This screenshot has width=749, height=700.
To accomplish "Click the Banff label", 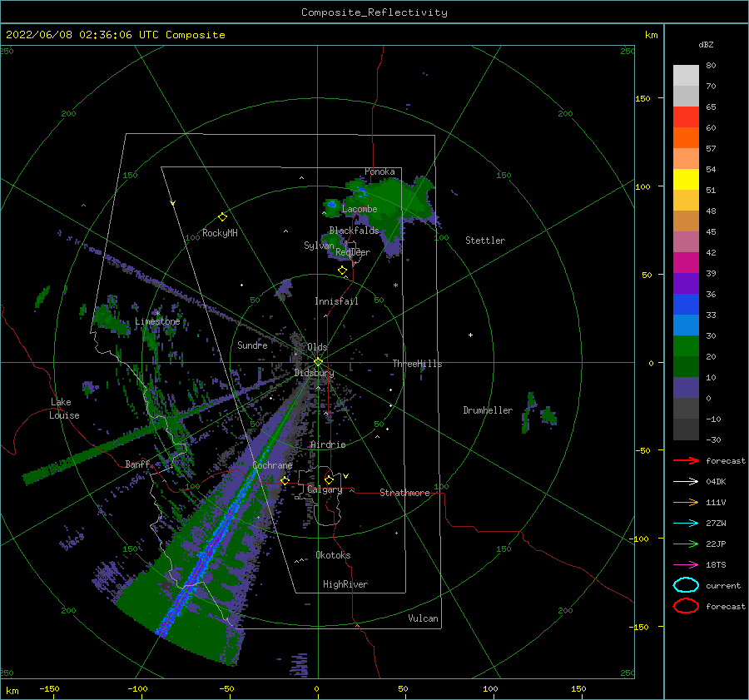I will click(137, 464).
